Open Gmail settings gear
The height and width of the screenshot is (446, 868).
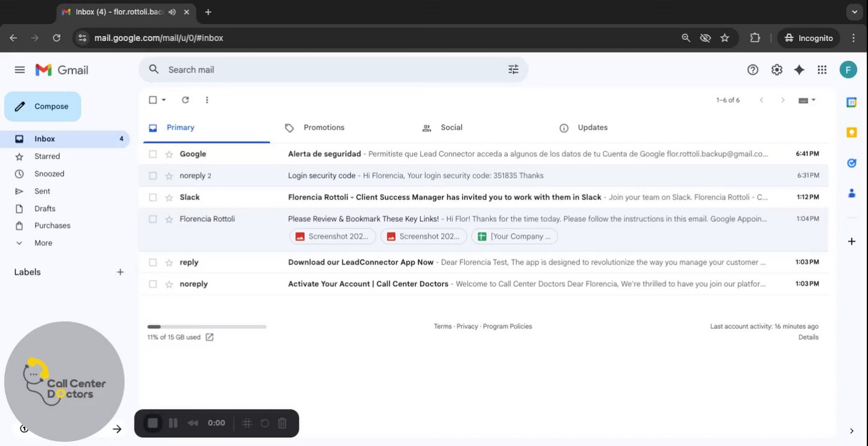[776, 70]
